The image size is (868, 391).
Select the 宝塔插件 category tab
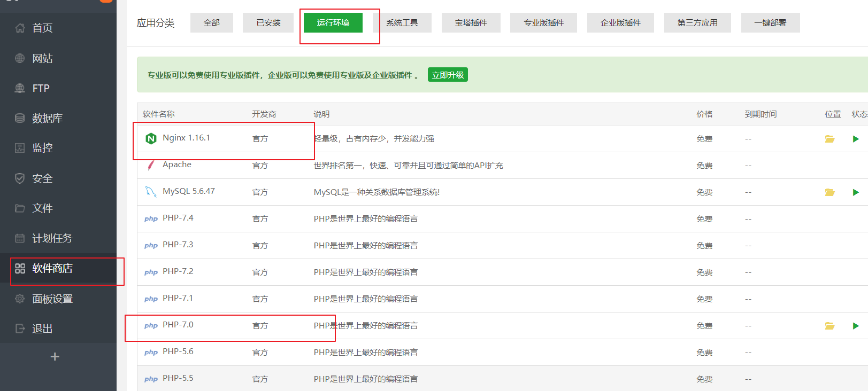tap(471, 23)
